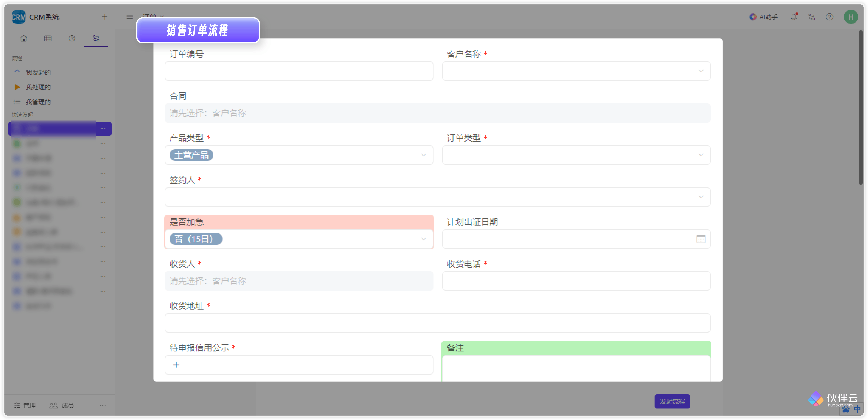The width and height of the screenshot is (868, 420).
Task: Click the 发起流程 button
Action: (672, 401)
